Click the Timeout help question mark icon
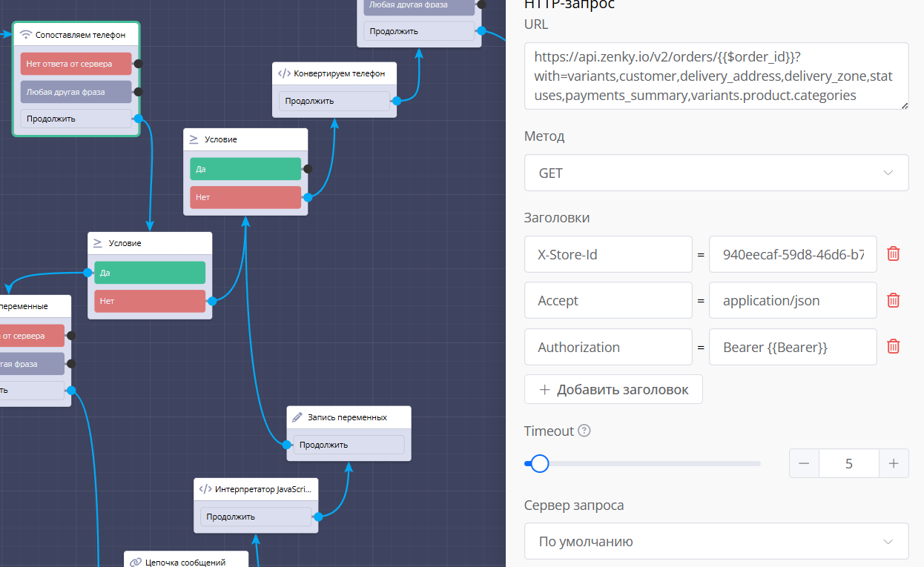Screen dimensions: 924x567 tap(584, 431)
